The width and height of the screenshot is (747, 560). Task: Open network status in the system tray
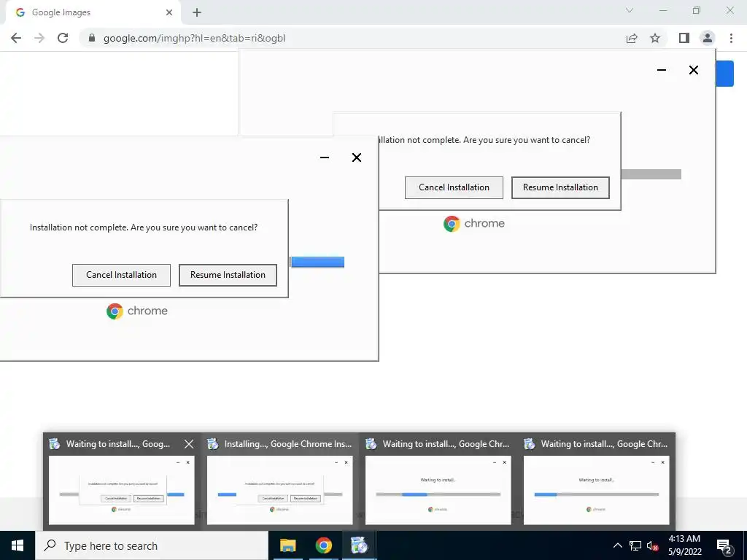click(x=635, y=545)
